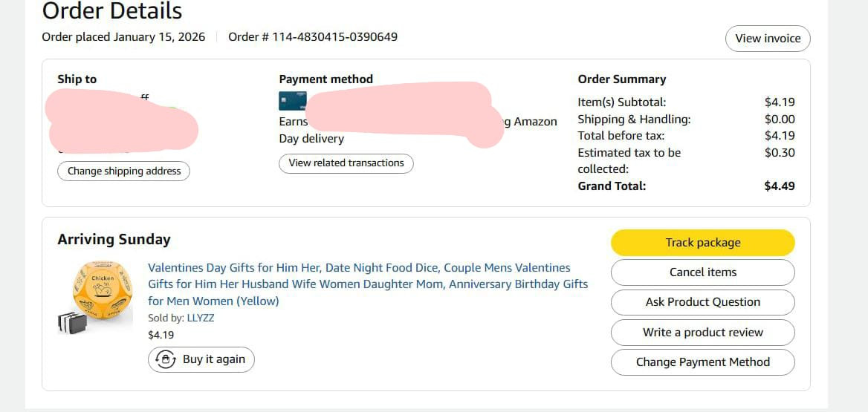Click the Order placed January 15, 2026 text

tap(123, 36)
